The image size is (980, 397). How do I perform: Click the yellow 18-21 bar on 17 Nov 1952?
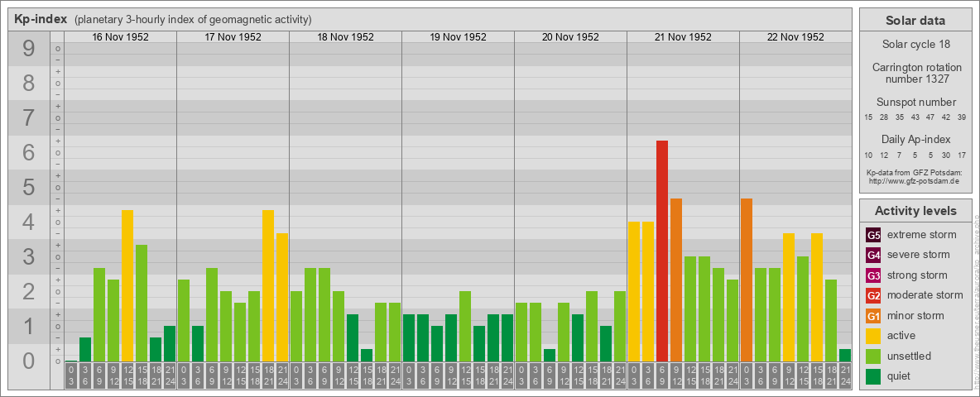click(x=268, y=286)
